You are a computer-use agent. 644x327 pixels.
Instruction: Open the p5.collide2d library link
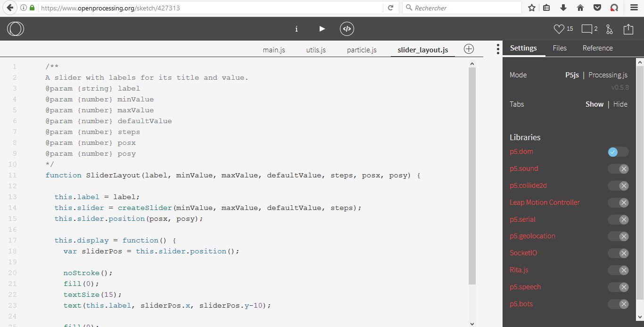coord(528,185)
